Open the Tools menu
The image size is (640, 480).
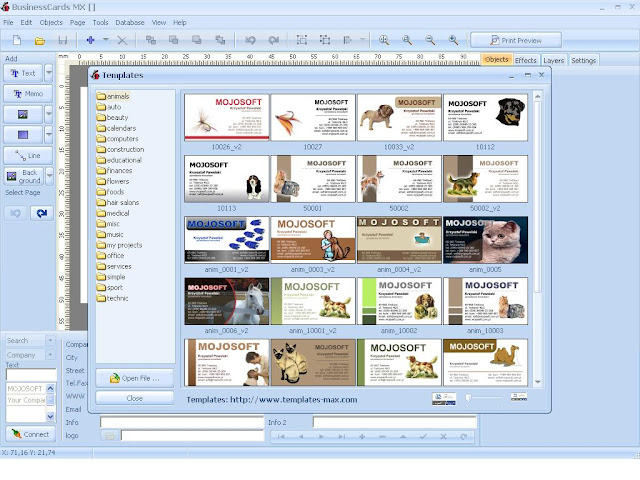(x=100, y=22)
